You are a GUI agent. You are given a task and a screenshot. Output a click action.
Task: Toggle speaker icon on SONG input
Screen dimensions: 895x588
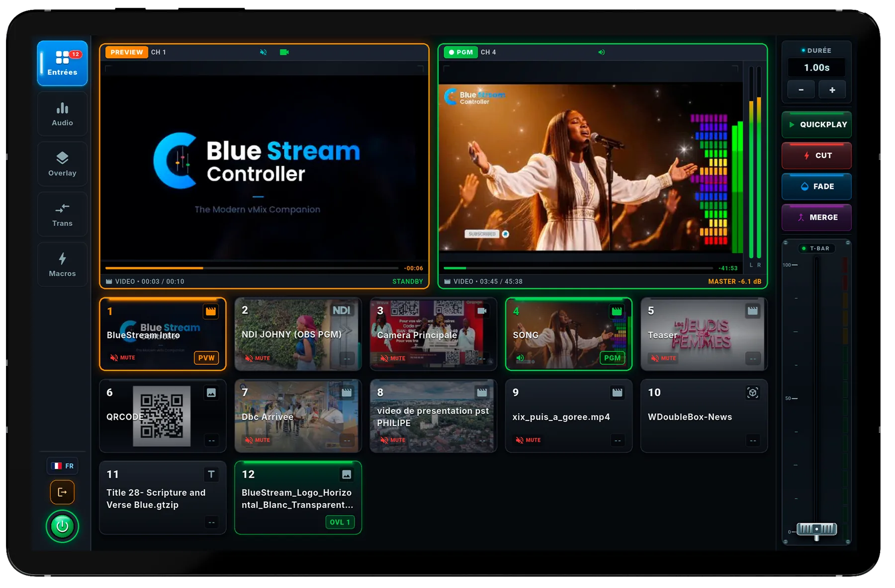[520, 358]
